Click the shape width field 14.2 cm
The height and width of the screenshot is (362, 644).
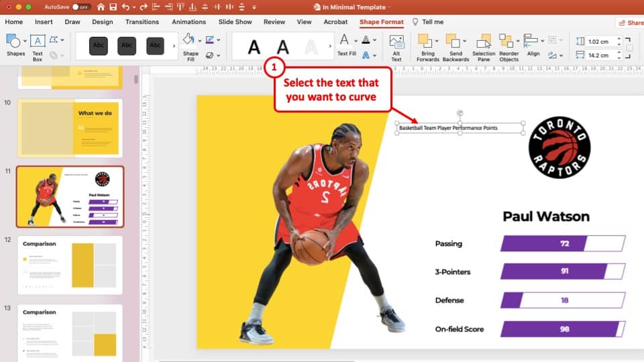point(600,55)
